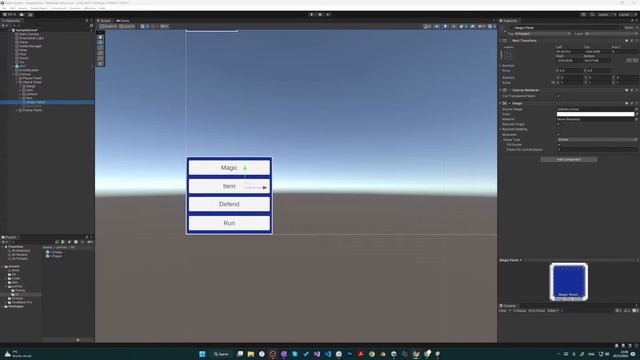This screenshot has height=360, width=640.
Task: Select the Inspector tab
Action: pos(509,20)
